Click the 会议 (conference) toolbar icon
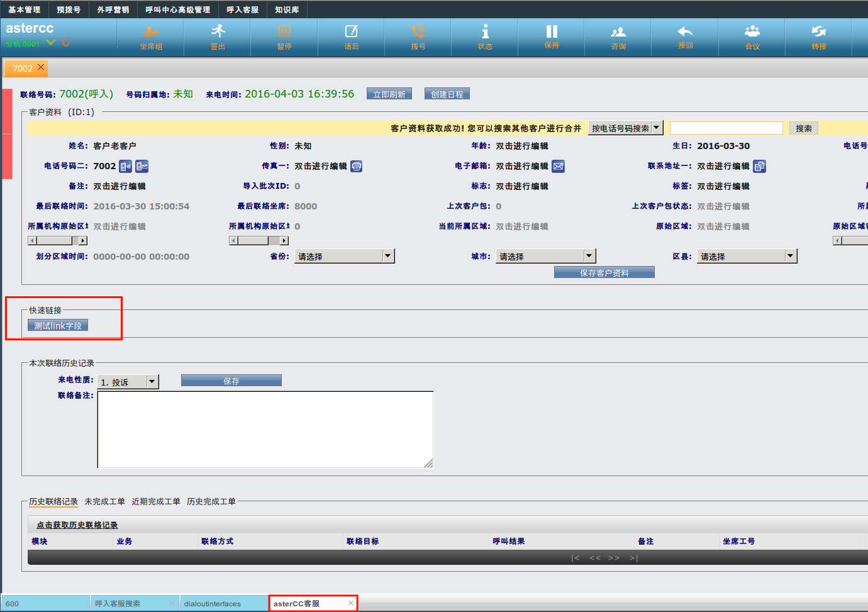 752,36
